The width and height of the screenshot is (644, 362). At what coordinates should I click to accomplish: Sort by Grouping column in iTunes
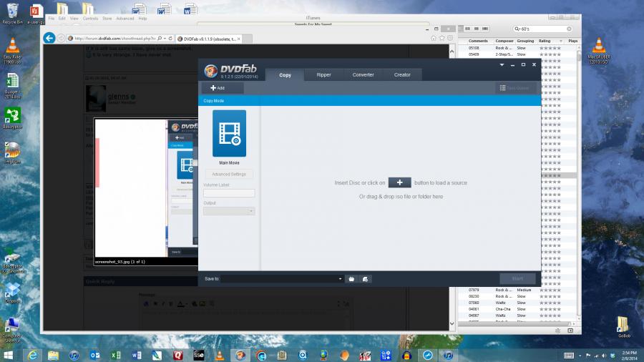(x=525, y=41)
